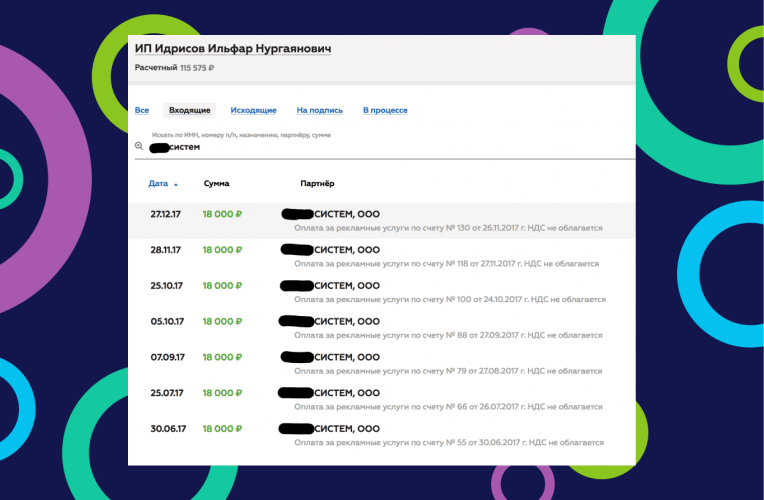Click partner СИСТЕМ, ООО in 05.10.17 row
The image size is (764, 500).
coord(347,321)
